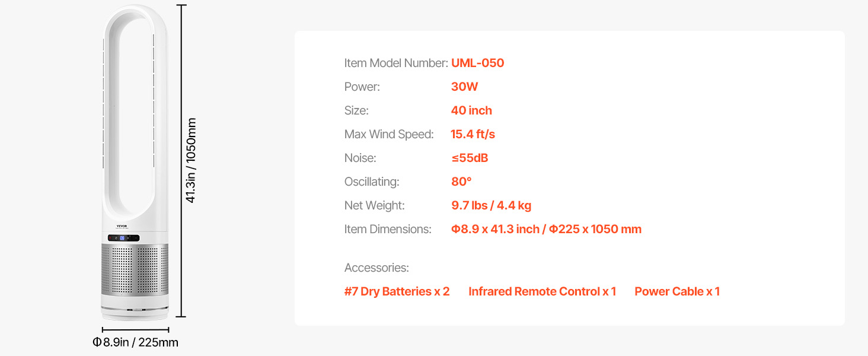The height and width of the screenshot is (356, 868).
Task: Click the Infrared Remote Control x 1 accessory
Action: click(x=542, y=291)
